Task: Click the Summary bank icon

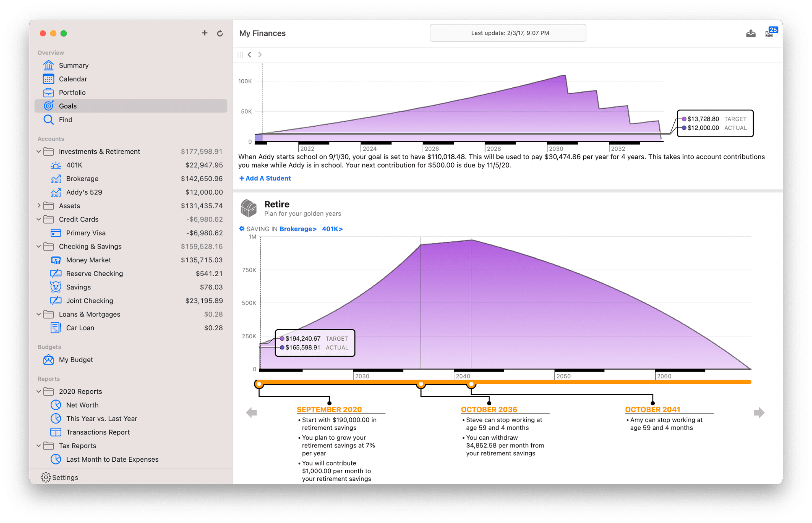Action: click(48, 65)
